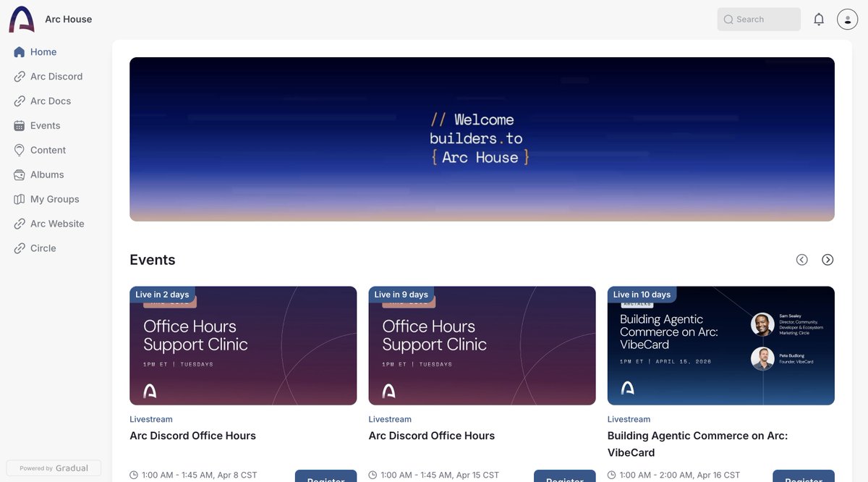Viewport: 868px width, 482px height.
Task: Open the Live in 9 days event thumbnail
Action: (x=482, y=346)
